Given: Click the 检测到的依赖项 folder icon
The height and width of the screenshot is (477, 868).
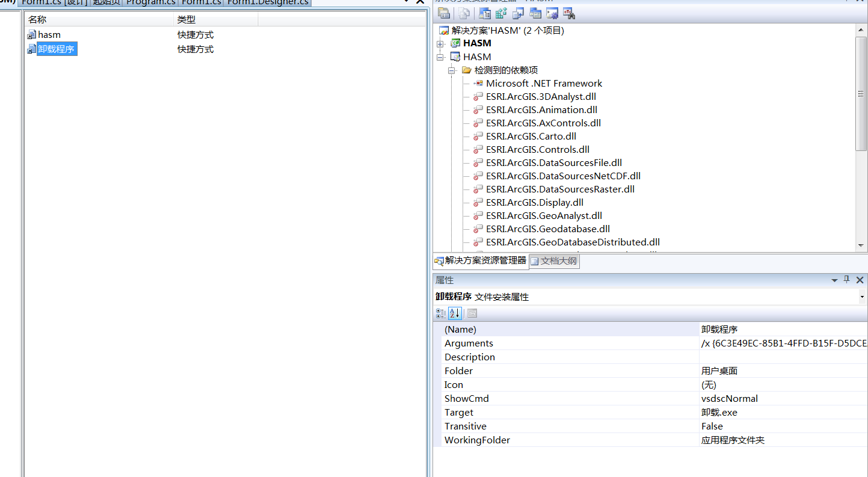Looking at the screenshot, I should pyautogui.click(x=467, y=70).
